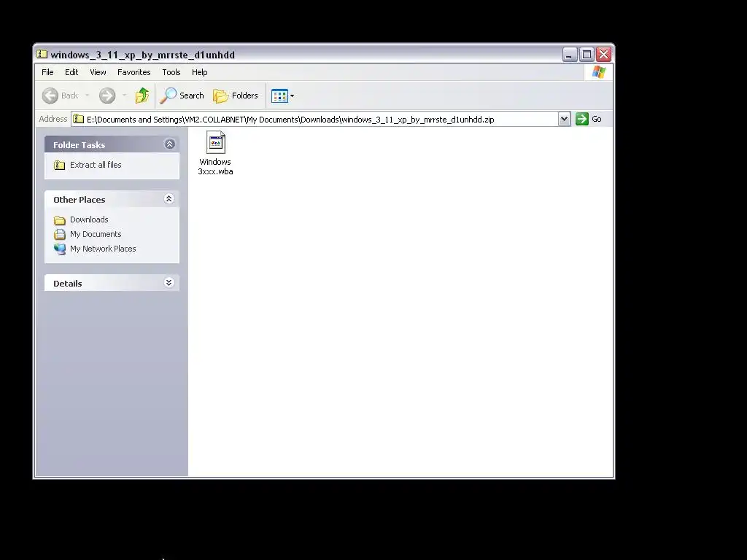
Task: Collapse the Other Places panel
Action: point(169,199)
